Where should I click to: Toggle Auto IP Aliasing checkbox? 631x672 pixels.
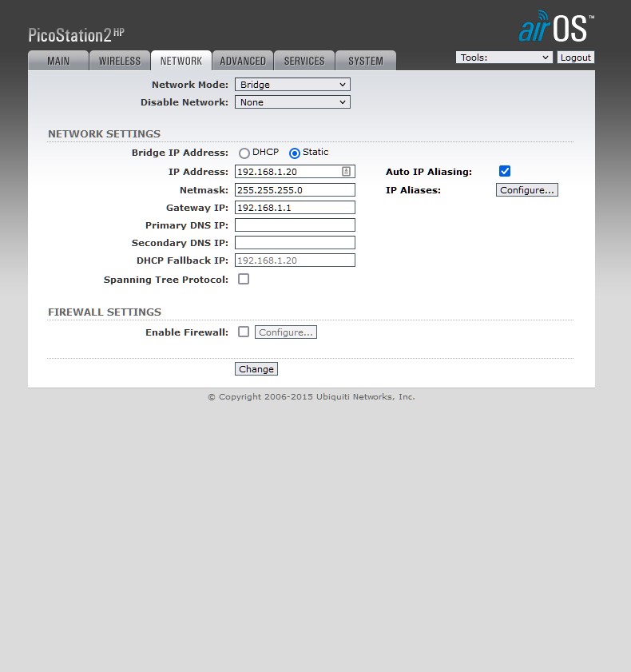tap(504, 171)
